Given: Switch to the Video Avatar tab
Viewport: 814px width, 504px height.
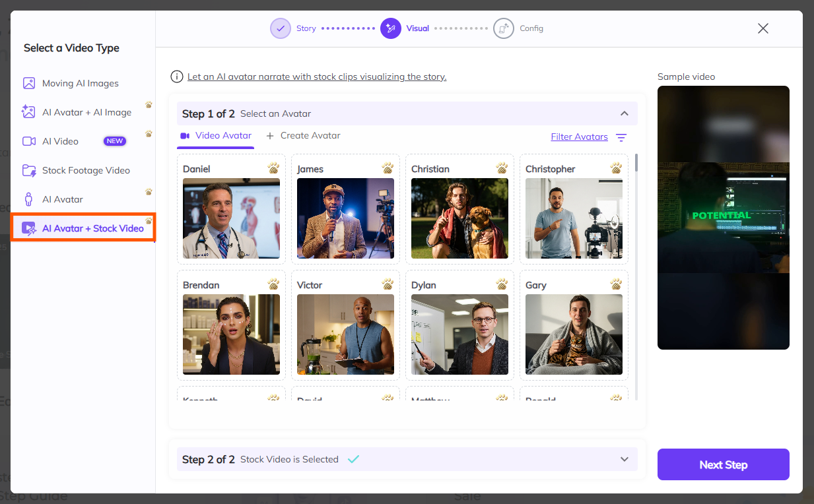Looking at the screenshot, I should point(216,136).
